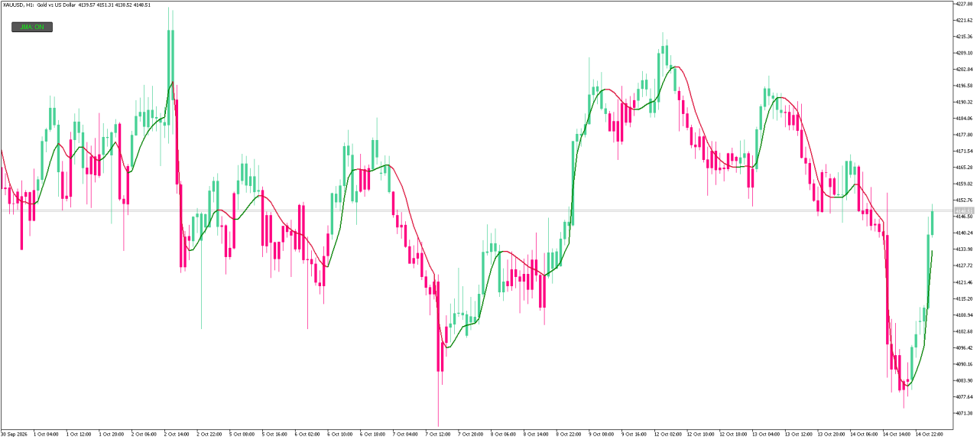This screenshot has width=980, height=440.
Task: Click the 14 Oct 22:00 time label
Action: 930,434
